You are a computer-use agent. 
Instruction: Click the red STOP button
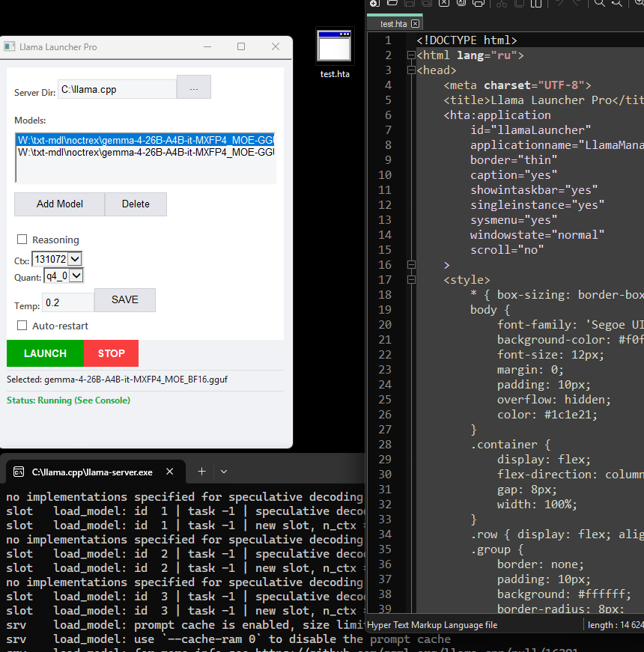coord(111,353)
